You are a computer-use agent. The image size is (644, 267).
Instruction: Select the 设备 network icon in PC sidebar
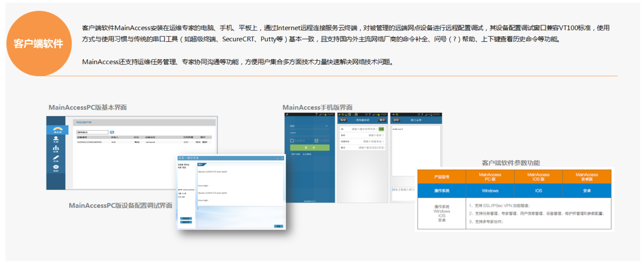[x=56, y=149]
